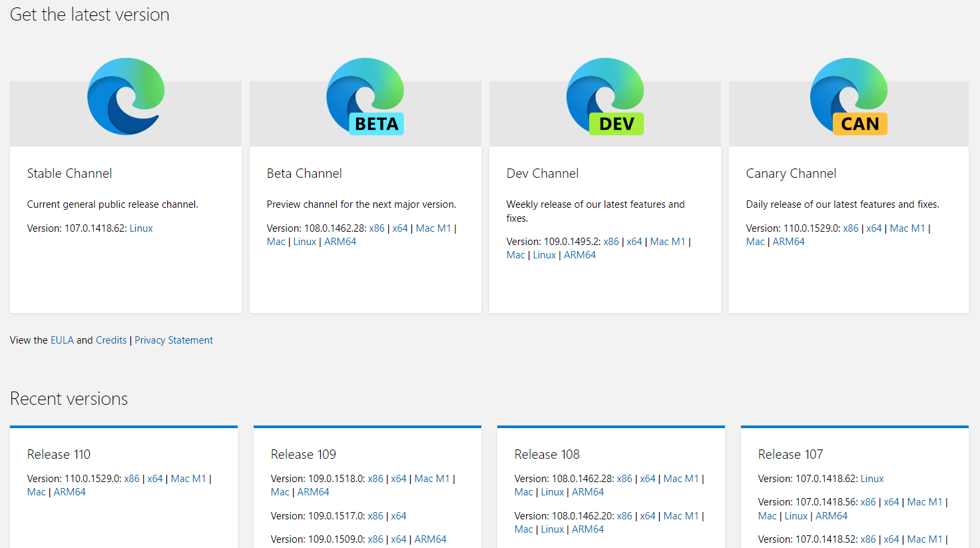Open Linux link in Beta Channel card
The height and width of the screenshot is (548, 980).
pos(305,242)
